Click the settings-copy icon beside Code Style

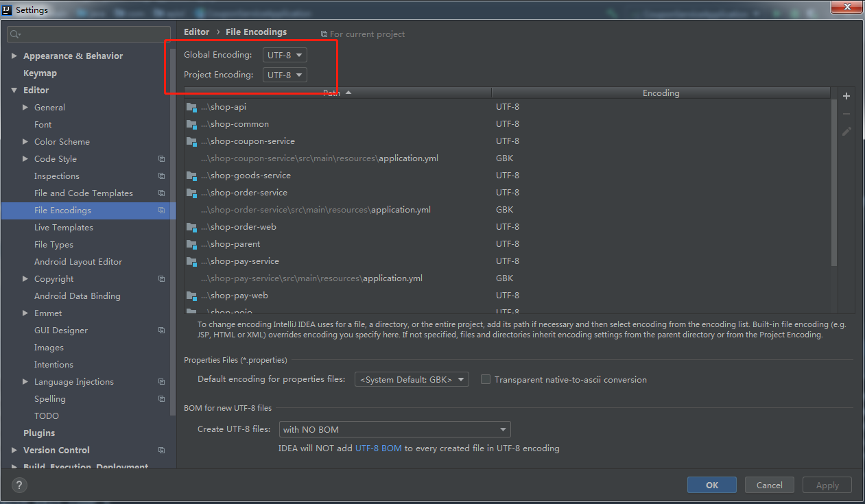pyautogui.click(x=161, y=158)
